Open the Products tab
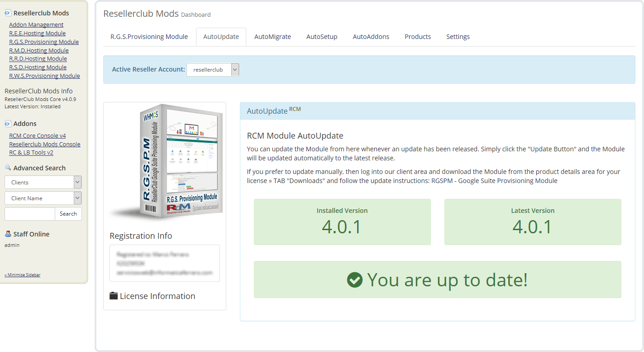Image resolution: width=644 pixels, height=352 pixels. click(418, 37)
